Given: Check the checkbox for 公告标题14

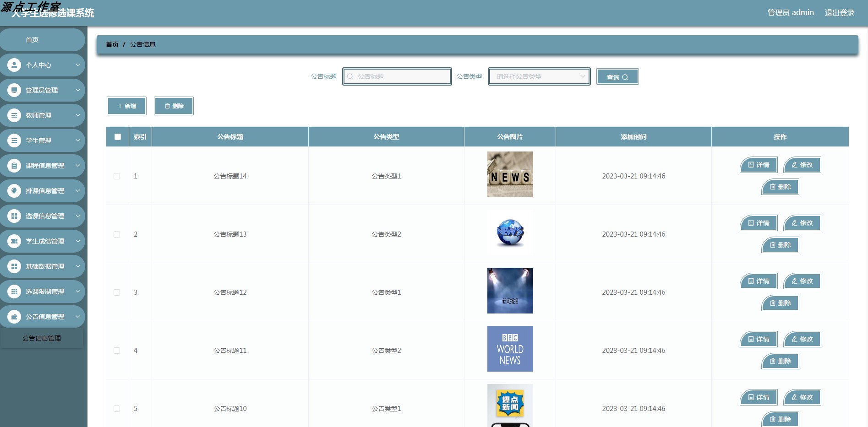Looking at the screenshot, I should 117,176.
